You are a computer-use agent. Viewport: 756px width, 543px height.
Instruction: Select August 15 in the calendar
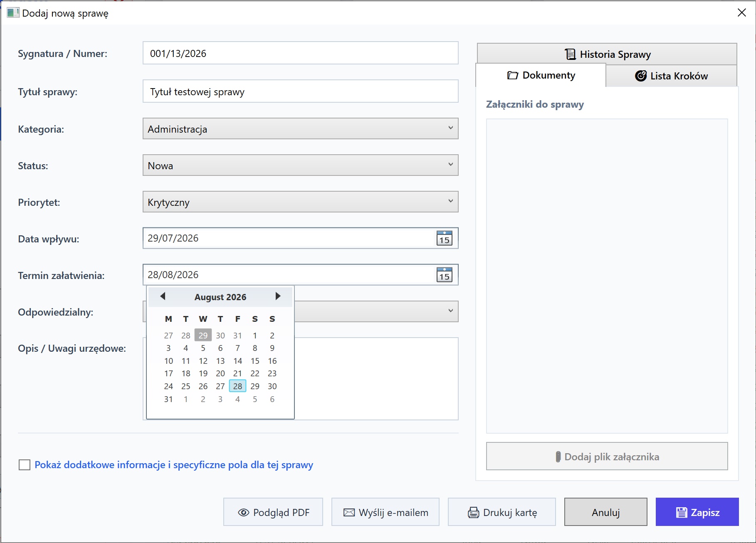(x=255, y=361)
